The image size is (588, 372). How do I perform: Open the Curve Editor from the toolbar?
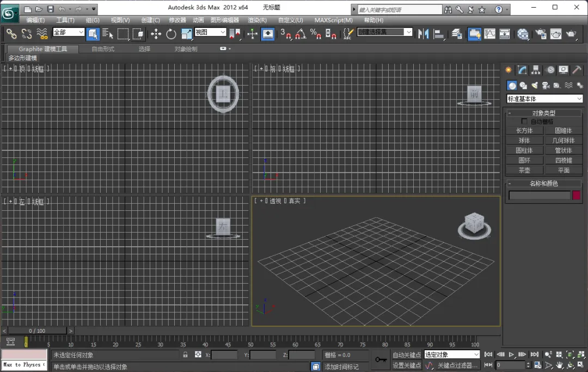490,34
